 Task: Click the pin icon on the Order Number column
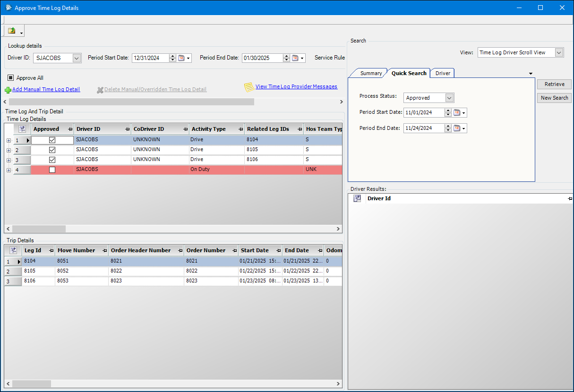tap(235, 251)
